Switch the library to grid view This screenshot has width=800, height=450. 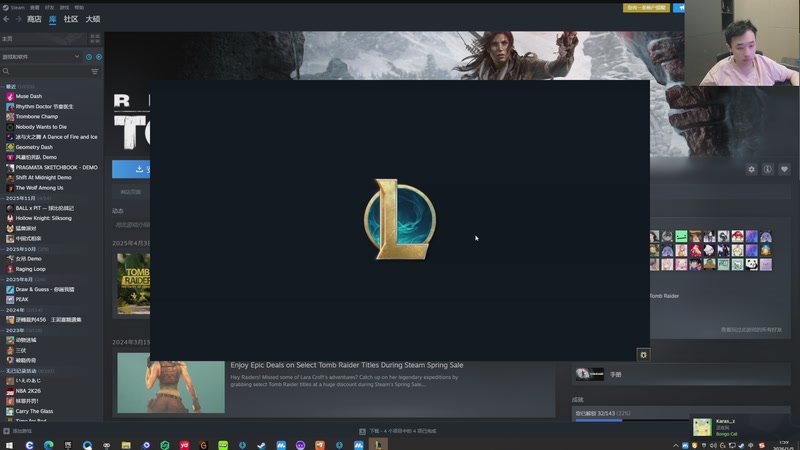click(x=95, y=38)
